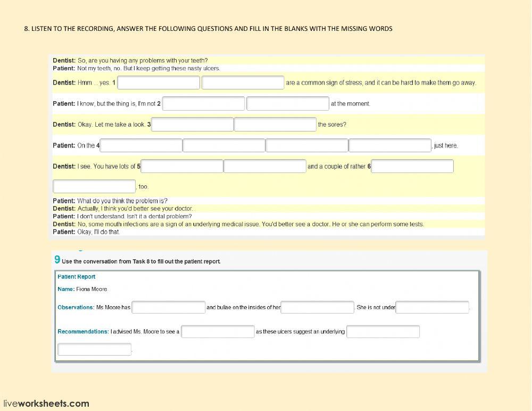532x411 pixels.
Task: Click the first blank after "On the 4"
Action: coord(142,145)
